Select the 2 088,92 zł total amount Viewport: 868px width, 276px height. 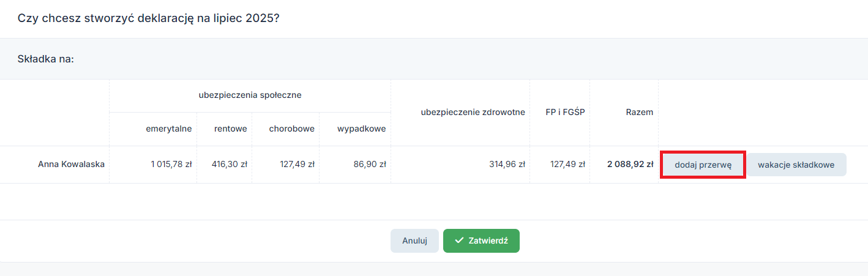pos(630,164)
